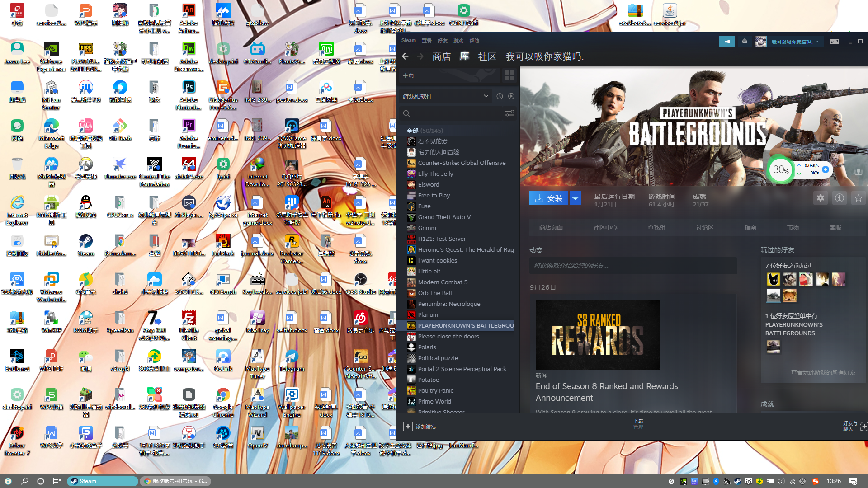
Task: Open the 客服 support link
Action: coord(835,227)
